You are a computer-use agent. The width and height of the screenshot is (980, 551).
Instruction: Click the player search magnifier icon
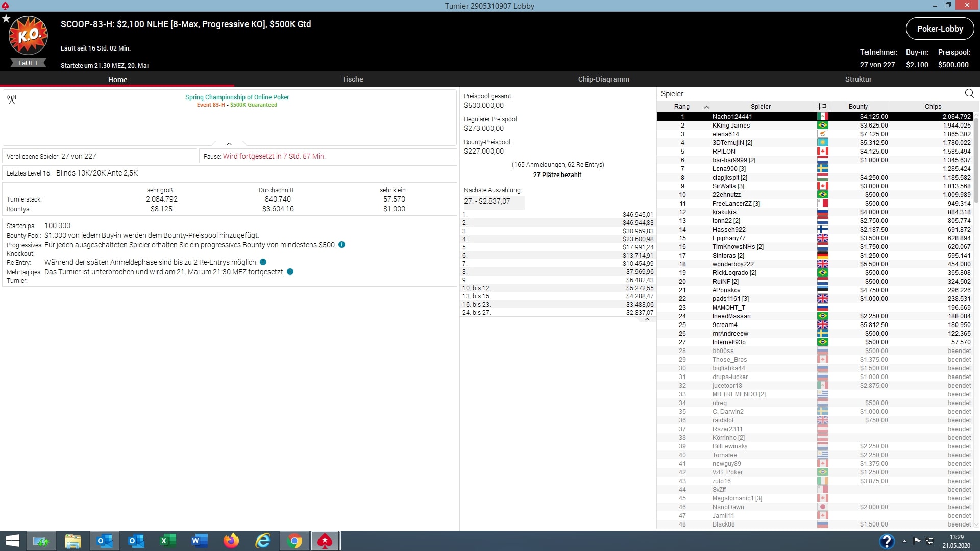[969, 93]
